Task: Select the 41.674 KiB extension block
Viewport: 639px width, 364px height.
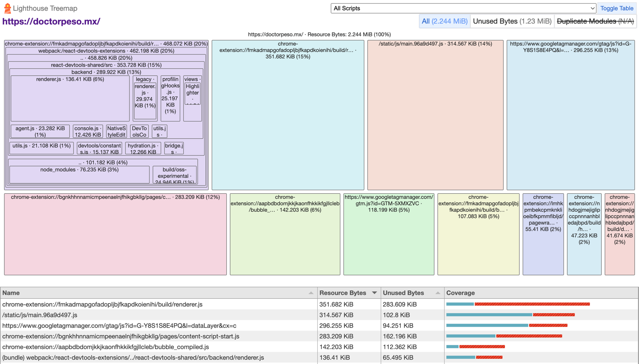Action: [x=620, y=234]
